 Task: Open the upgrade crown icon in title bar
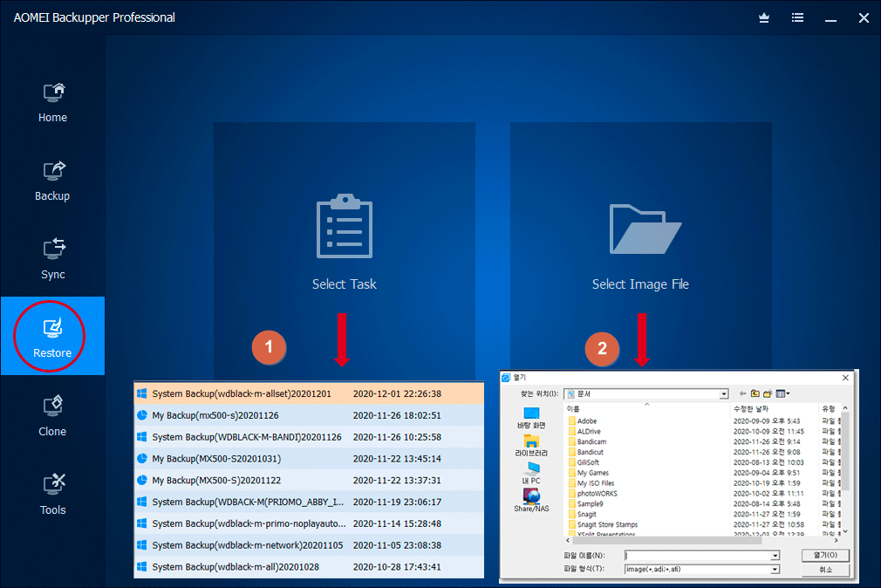click(764, 18)
